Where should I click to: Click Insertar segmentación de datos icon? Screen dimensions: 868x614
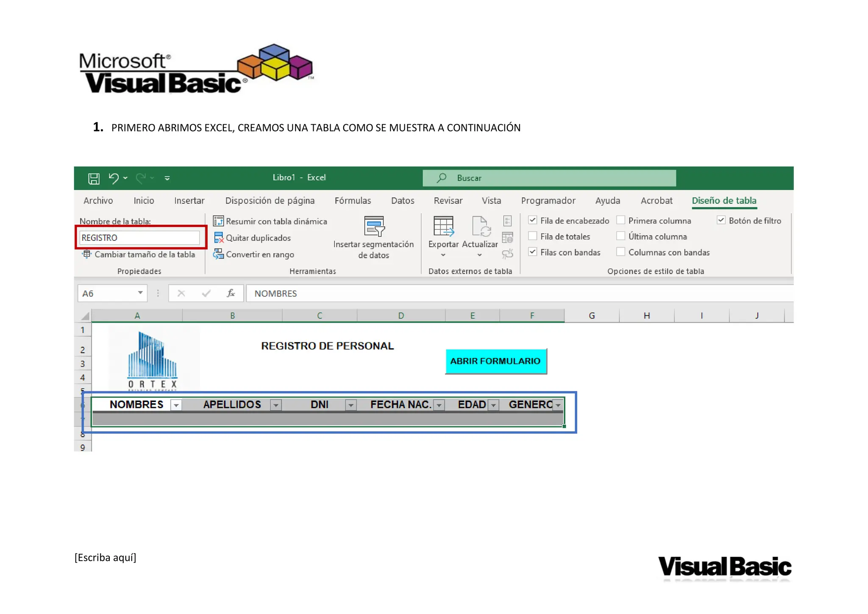point(374,226)
